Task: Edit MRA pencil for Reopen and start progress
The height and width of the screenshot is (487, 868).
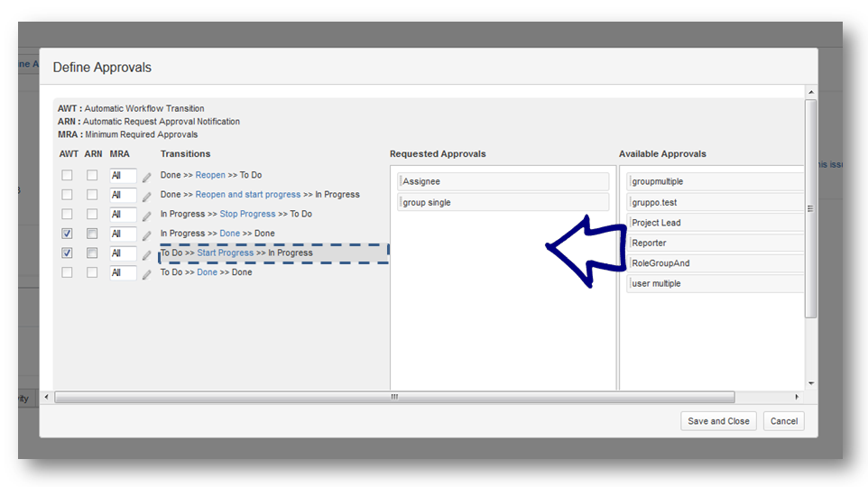Action: click(x=147, y=196)
